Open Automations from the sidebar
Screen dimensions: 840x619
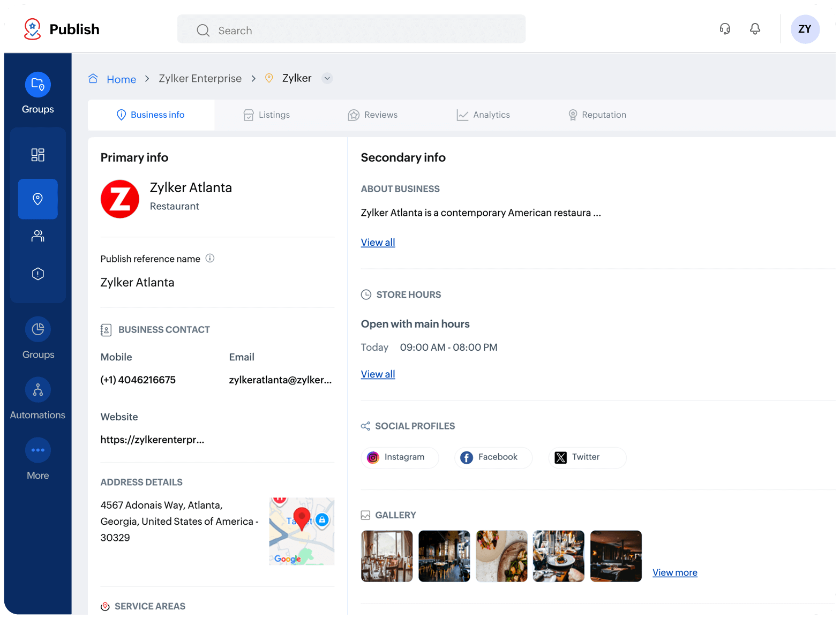[37, 390]
